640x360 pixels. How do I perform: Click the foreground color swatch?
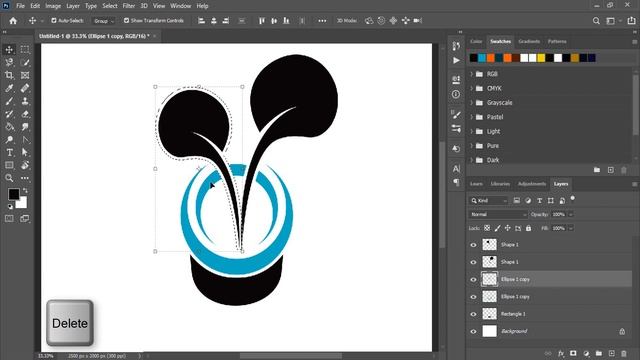coord(13,194)
